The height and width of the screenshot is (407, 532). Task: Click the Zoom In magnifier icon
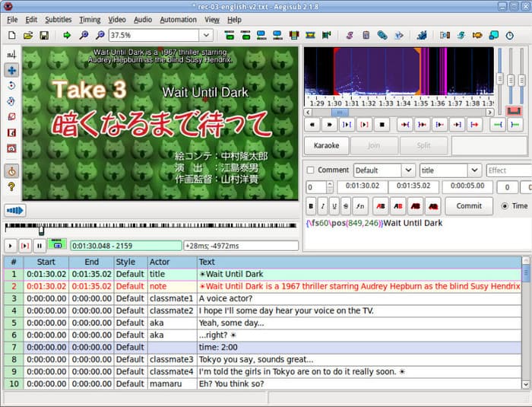click(84, 35)
